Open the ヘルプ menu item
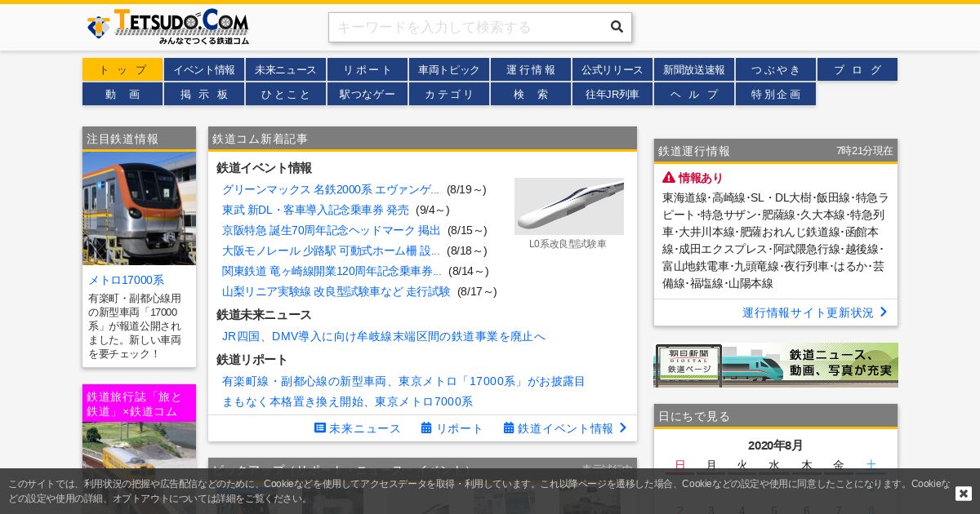Image resolution: width=980 pixels, height=514 pixels. click(x=694, y=94)
